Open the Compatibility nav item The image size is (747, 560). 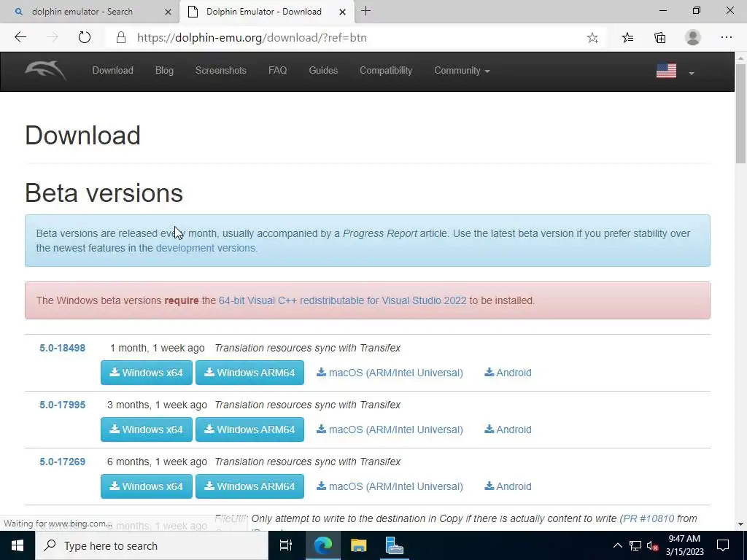(386, 71)
